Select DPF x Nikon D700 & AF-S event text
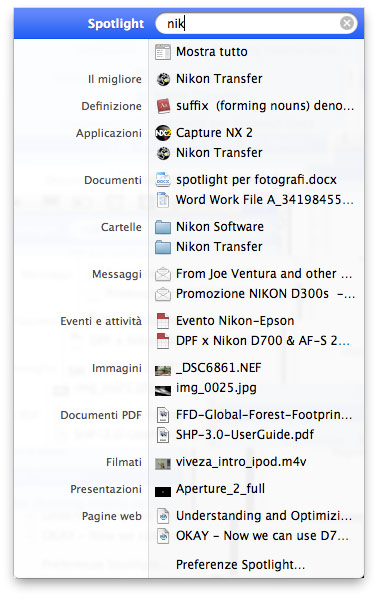This screenshot has height=598, width=378. (263, 341)
